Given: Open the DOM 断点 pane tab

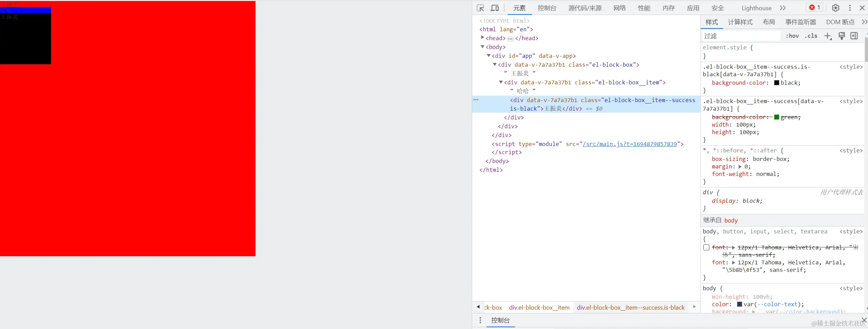Looking at the screenshot, I should pyautogui.click(x=840, y=22).
